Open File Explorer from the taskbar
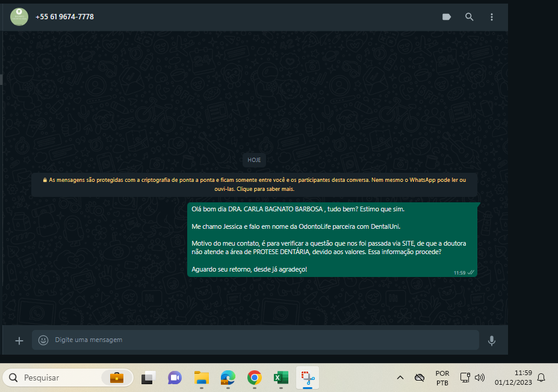558x392 pixels. click(202, 378)
